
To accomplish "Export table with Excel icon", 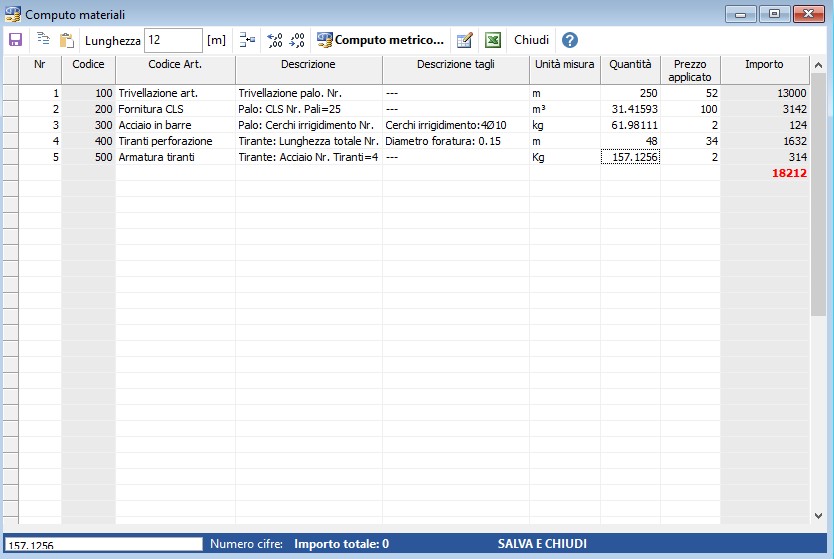I will [493, 40].
